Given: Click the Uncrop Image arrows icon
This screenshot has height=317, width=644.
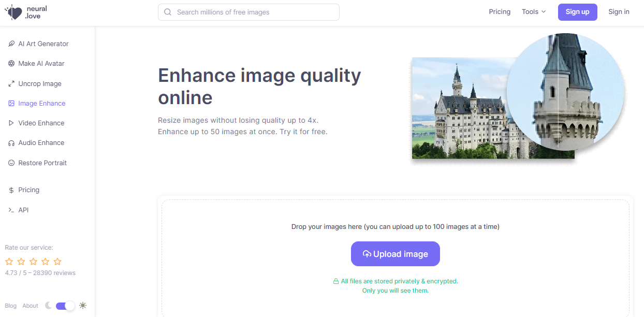Looking at the screenshot, I should click(11, 84).
